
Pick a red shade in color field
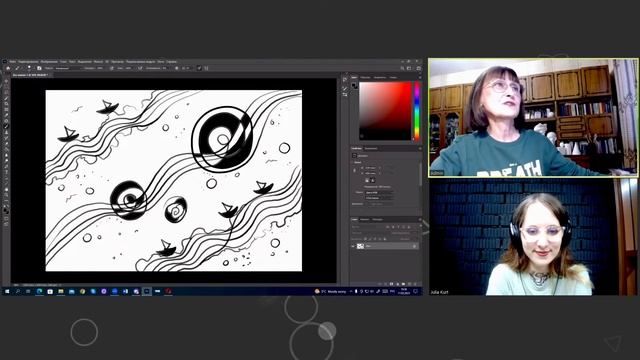point(385,111)
